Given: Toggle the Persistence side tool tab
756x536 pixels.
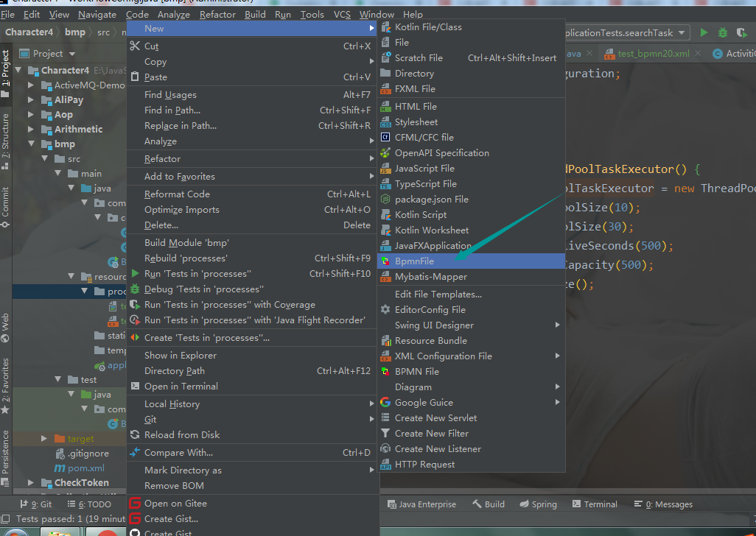Looking at the screenshot, I should [x=5, y=457].
